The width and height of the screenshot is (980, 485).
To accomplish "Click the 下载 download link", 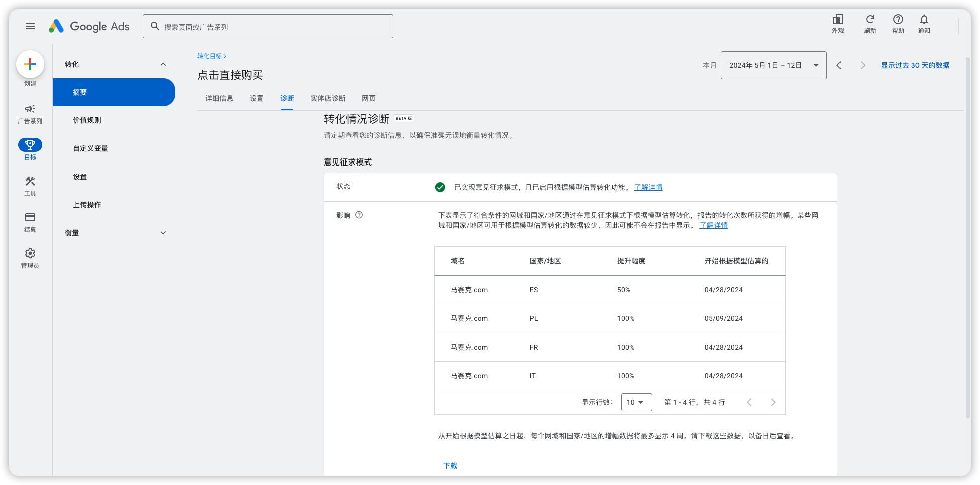I will [450, 466].
